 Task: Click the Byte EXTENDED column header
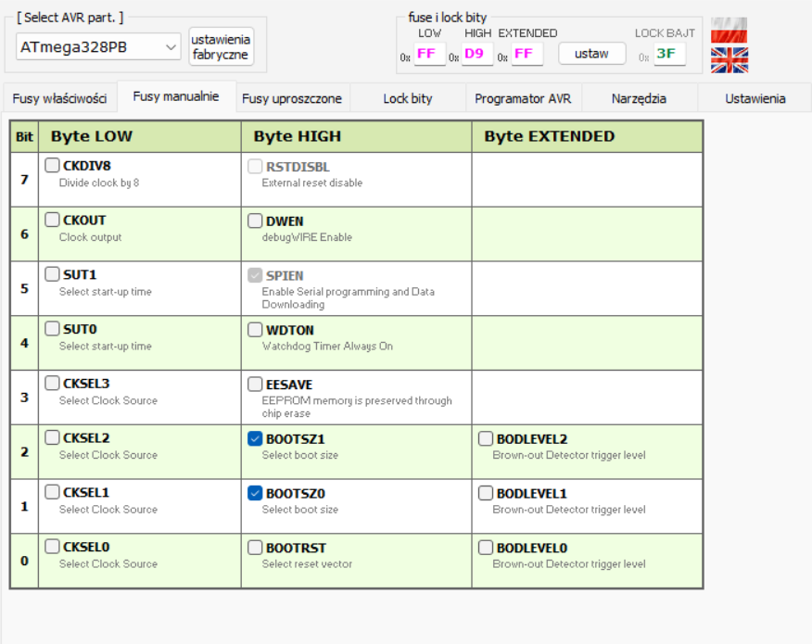[x=588, y=136]
